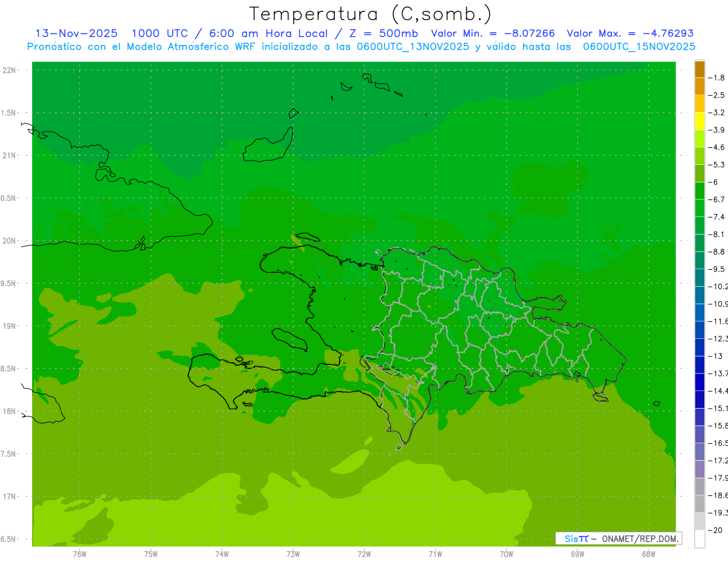The width and height of the screenshot is (728, 562).
Task: Click the '72W' longitude label
Action: [x=364, y=554]
